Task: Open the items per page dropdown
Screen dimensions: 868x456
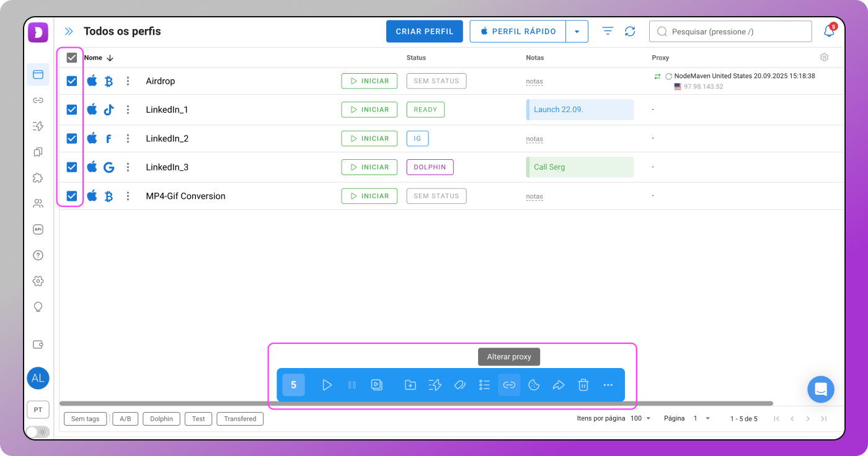Action: click(x=641, y=419)
